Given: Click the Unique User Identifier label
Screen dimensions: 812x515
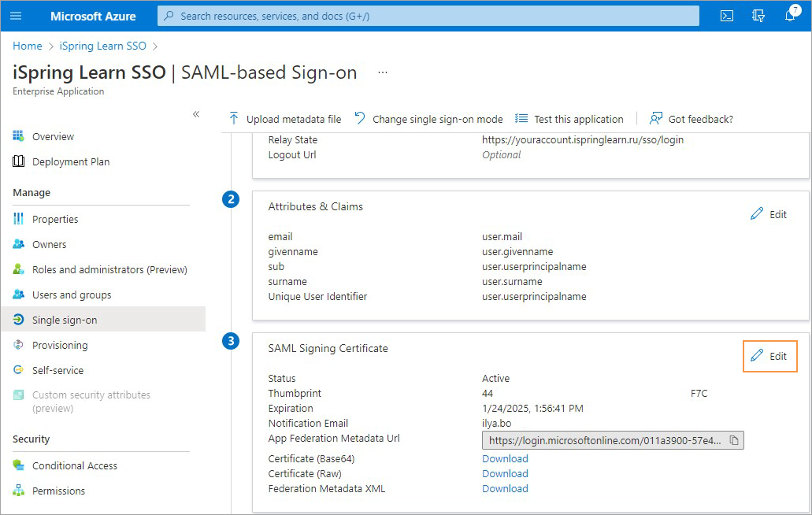Looking at the screenshot, I should (317, 297).
